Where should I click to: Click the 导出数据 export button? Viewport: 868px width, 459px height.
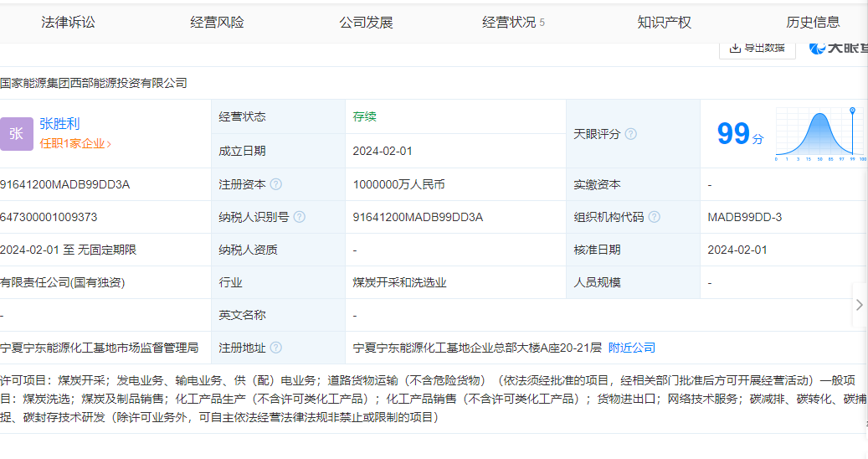click(x=758, y=48)
